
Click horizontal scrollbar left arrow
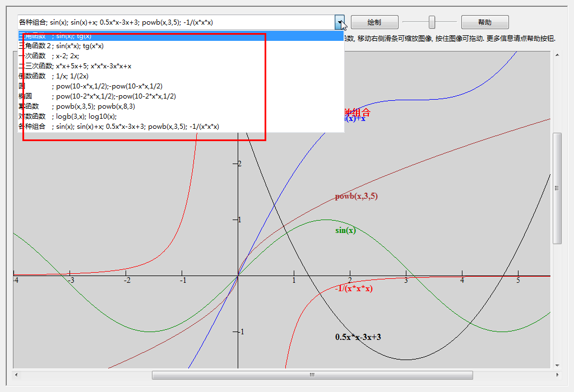(16, 375)
